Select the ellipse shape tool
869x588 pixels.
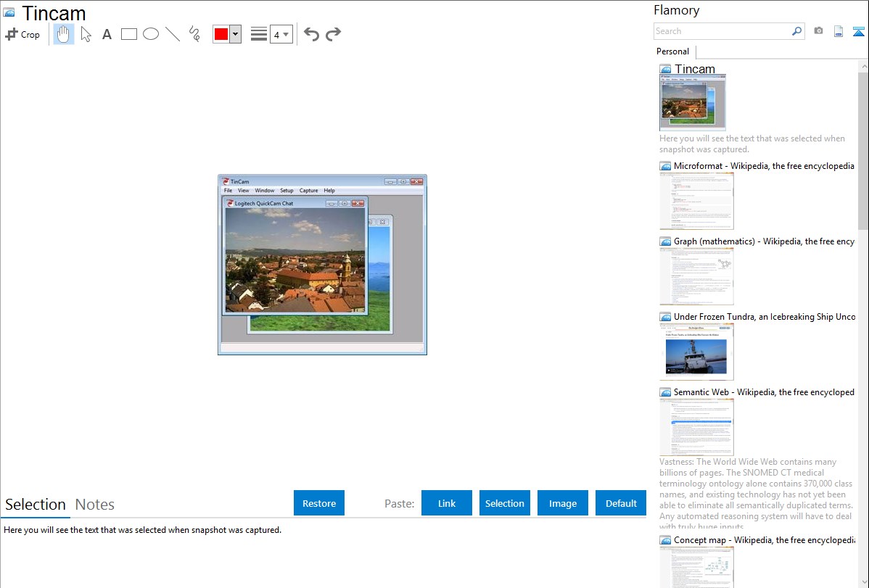[151, 34]
